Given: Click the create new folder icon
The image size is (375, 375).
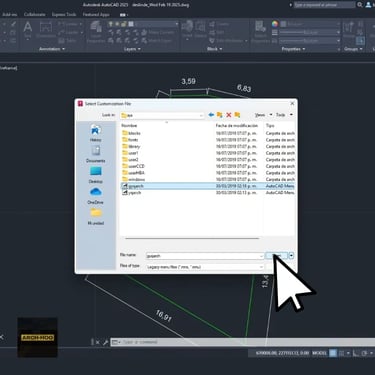Looking at the screenshot, I should pos(237,115).
